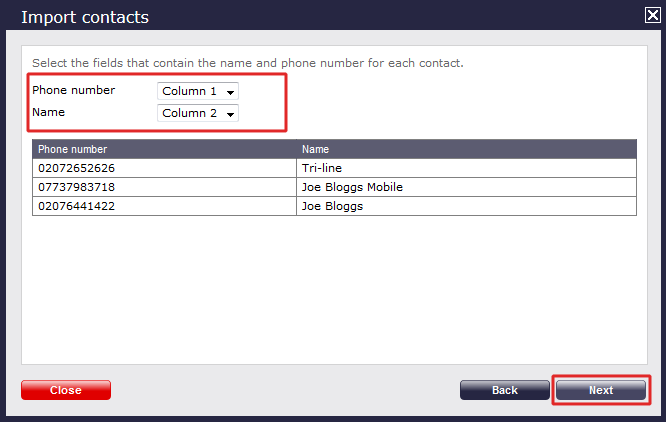666x422 pixels.
Task: Go back with the Back button
Action: coord(505,390)
